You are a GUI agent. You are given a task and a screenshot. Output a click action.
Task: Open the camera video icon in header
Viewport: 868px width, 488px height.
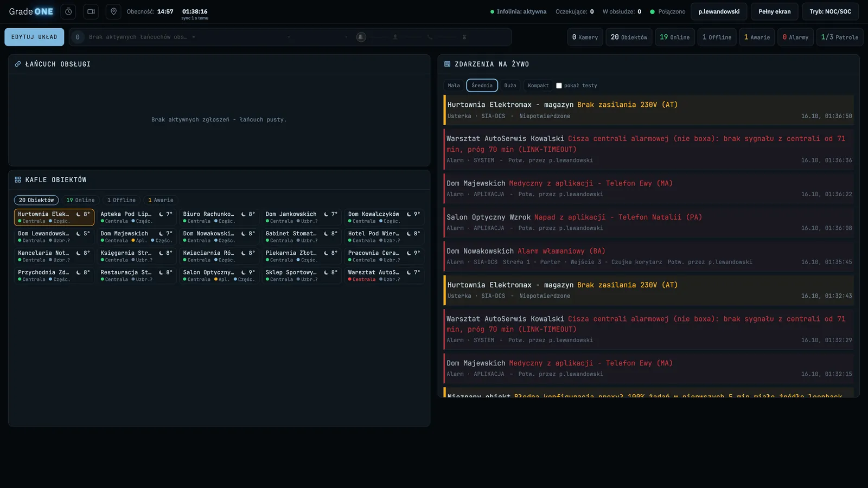pyautogui.click(x=91, y=11)
